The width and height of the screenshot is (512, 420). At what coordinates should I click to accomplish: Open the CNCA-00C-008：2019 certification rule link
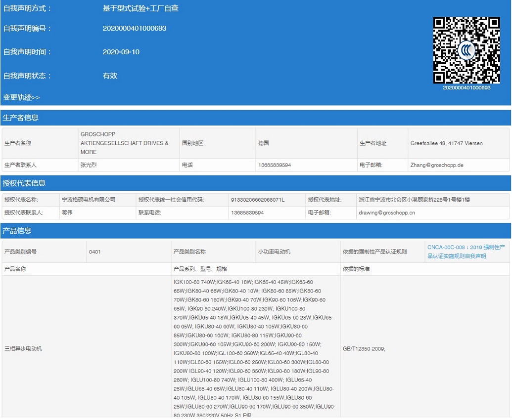pyautogui.click(x=466, y=252)
